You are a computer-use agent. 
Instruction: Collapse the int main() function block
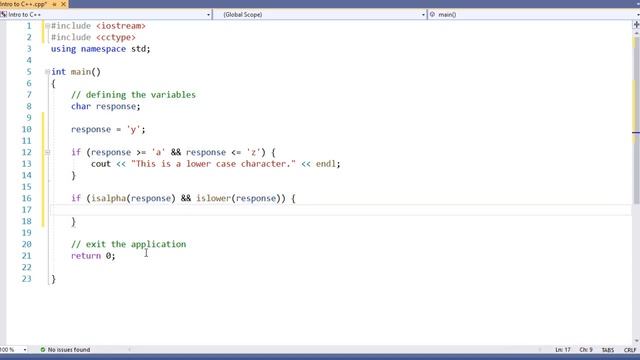47,72
